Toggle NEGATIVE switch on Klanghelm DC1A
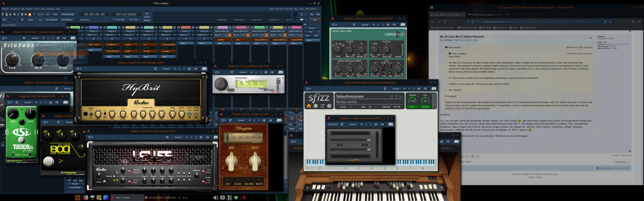 point(260,180)
